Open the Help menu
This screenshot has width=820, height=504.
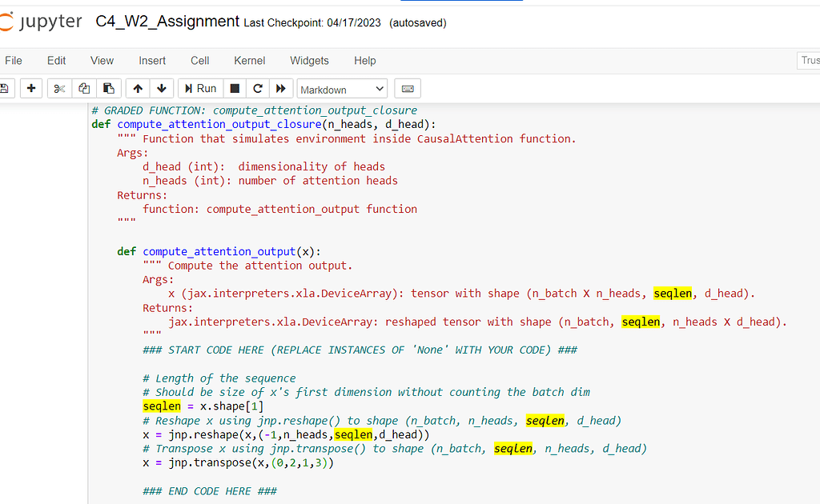[364, 61]
